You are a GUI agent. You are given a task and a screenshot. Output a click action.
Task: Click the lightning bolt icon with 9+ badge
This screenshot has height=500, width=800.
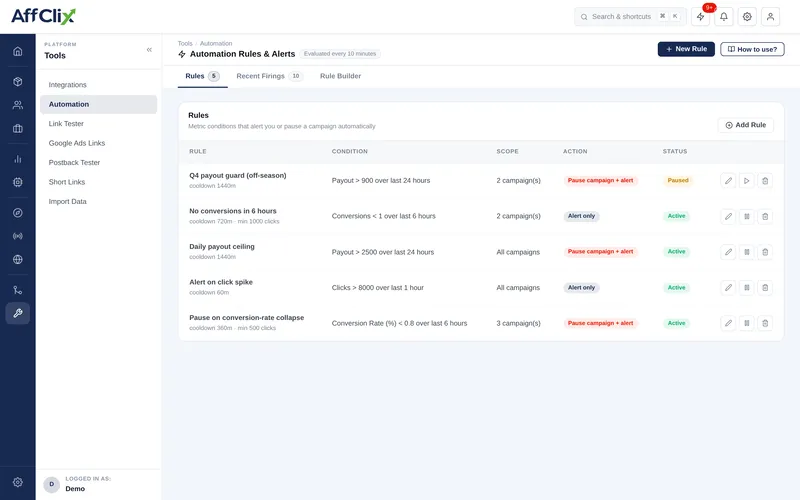[701, 17]
